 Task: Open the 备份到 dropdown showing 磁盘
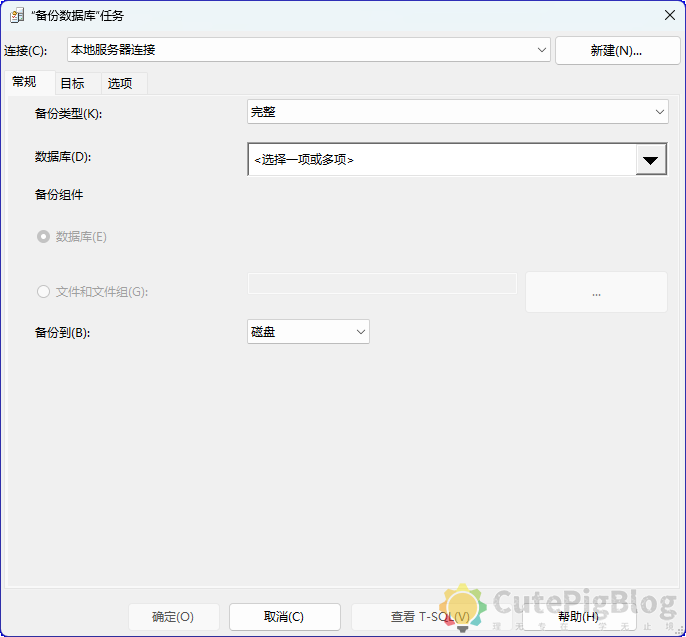click(x=308, y=332)
